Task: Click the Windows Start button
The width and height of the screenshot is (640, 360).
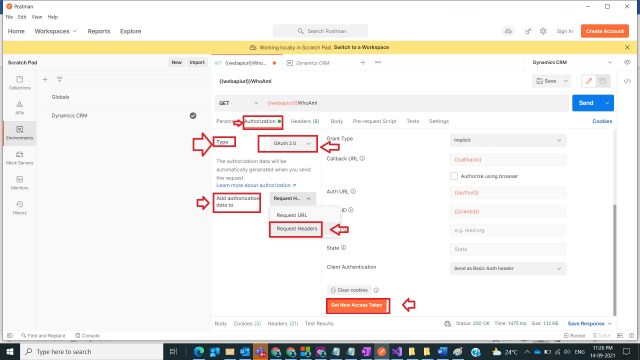Action: (10, 351)
